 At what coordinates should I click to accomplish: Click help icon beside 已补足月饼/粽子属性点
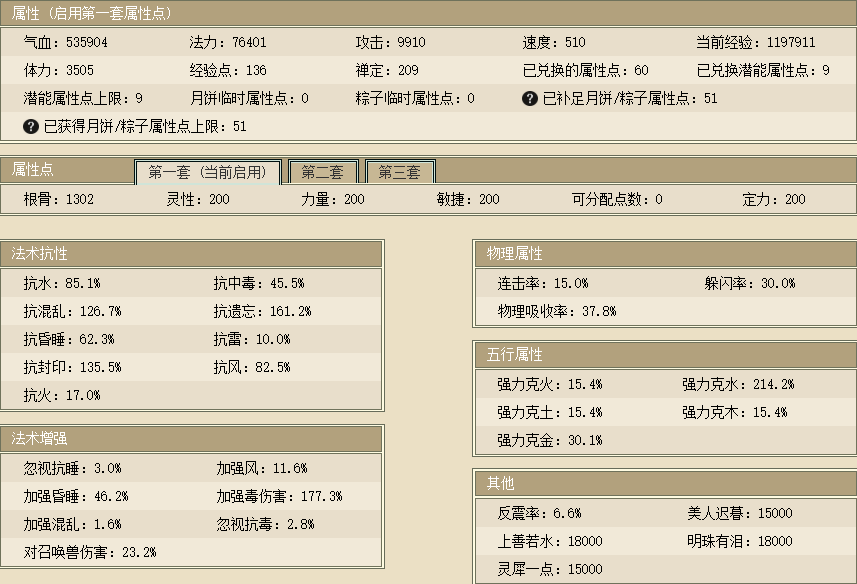tap(530, 99)
